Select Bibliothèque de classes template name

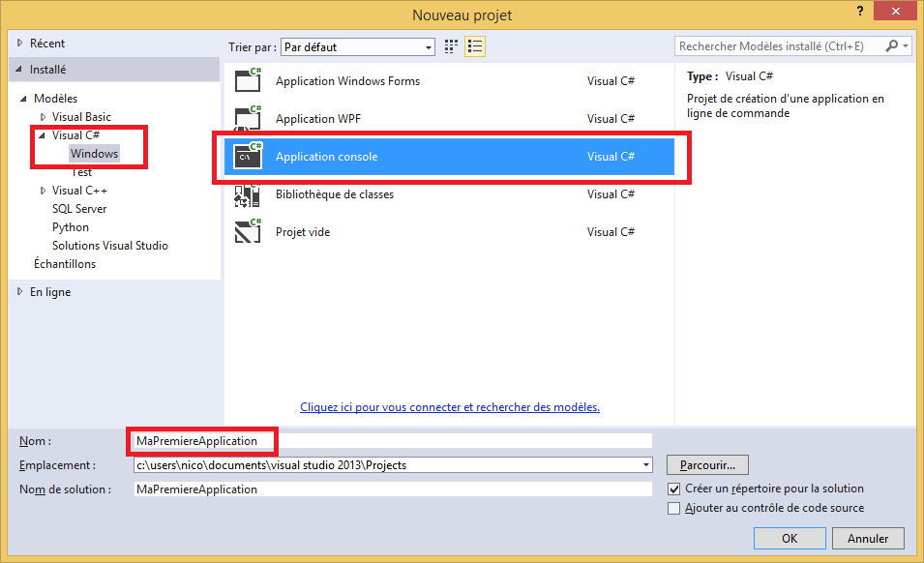click(x=335, y=194)
